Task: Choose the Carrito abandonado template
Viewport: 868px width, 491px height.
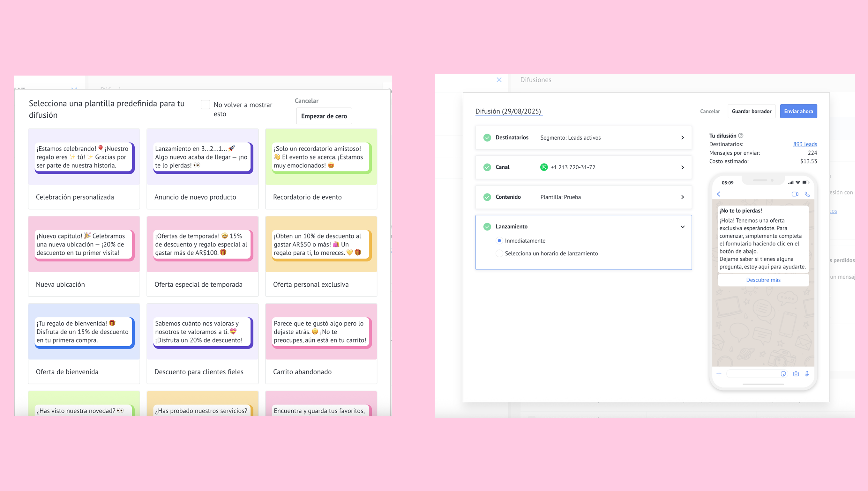Action: (321, 343)
